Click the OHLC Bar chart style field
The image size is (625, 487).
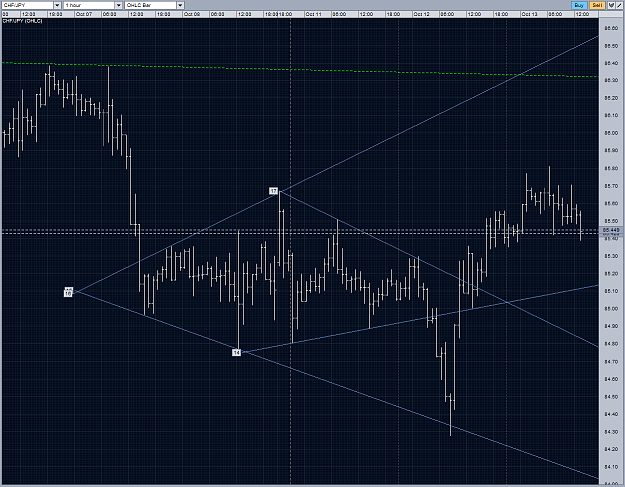151,5
